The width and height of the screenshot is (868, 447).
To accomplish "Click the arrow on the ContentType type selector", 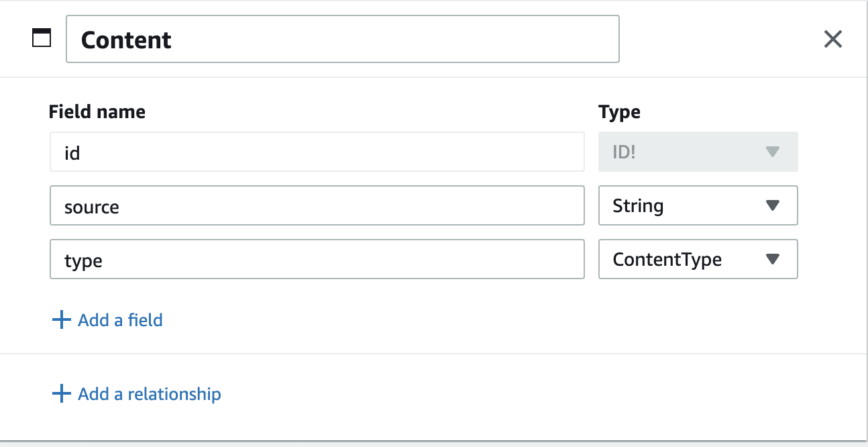I will (773, 259).
